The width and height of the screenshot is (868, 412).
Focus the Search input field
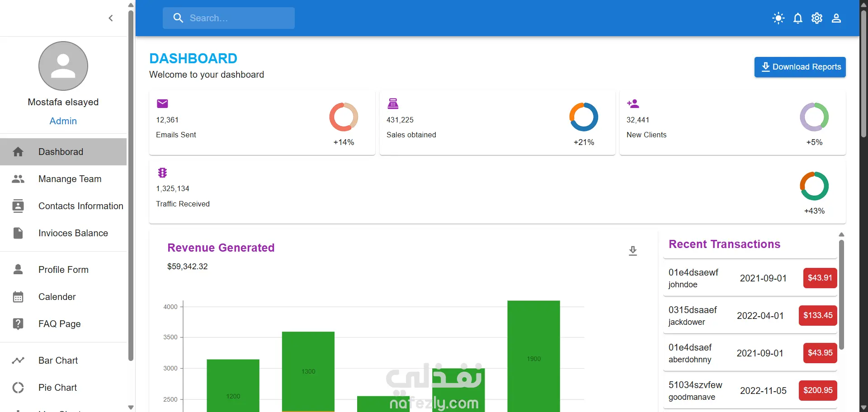[229, 18]
